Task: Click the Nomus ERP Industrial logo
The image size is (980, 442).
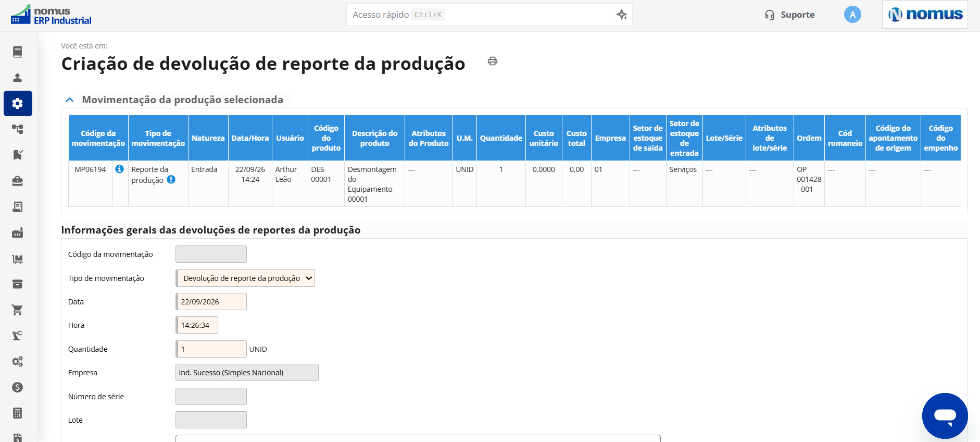Action: point(51,15)
